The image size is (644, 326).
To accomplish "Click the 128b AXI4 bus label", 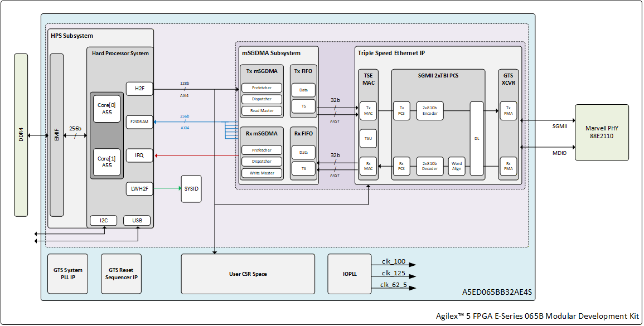I will (185, 89).
